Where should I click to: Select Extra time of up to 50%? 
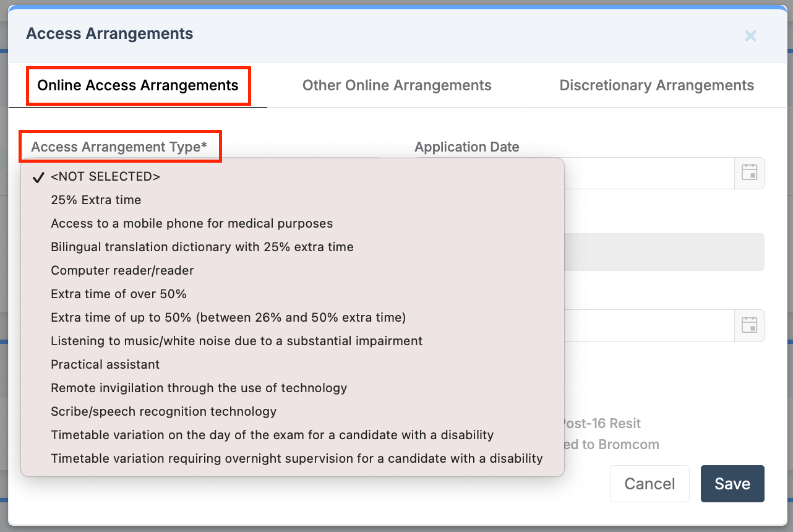pos(228,317)
